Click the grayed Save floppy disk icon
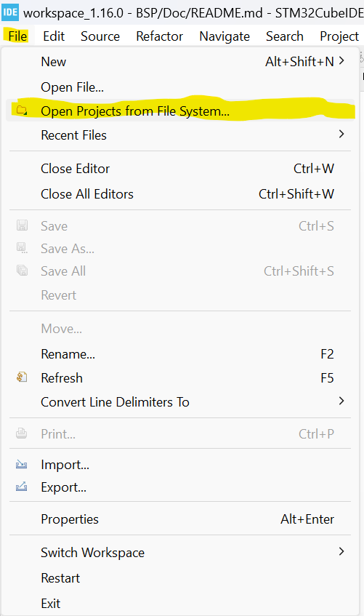Image resolution: width=364 pixels, height=616 pixels. 22,225
